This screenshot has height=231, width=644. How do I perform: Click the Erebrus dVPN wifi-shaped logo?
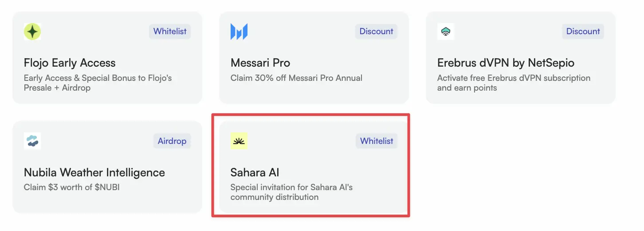click(446, 32)
